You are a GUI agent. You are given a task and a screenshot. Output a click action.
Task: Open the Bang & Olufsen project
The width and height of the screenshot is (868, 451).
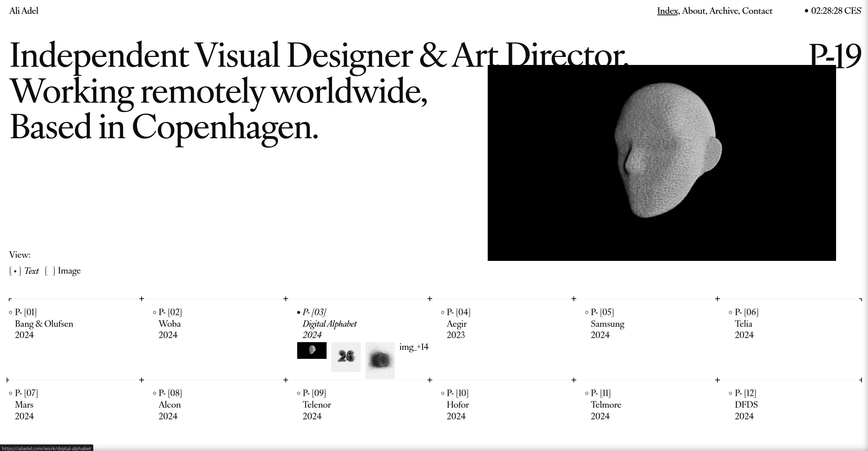point(44,324)
